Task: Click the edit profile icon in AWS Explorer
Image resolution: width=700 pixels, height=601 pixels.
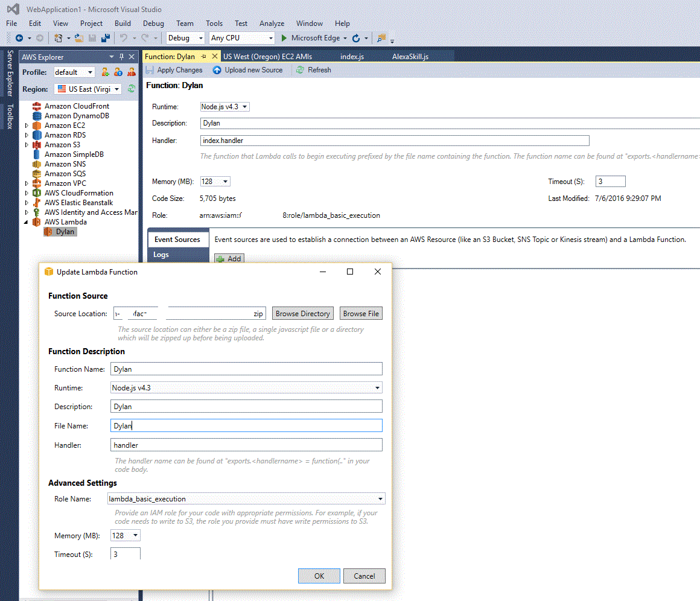Action: [x=118, y=72]
